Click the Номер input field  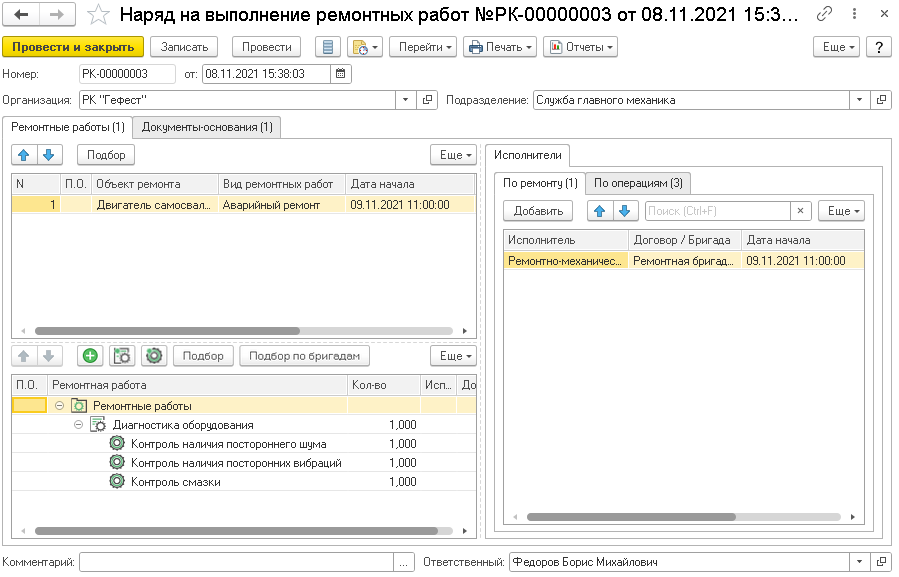click(x=127, y=73)
